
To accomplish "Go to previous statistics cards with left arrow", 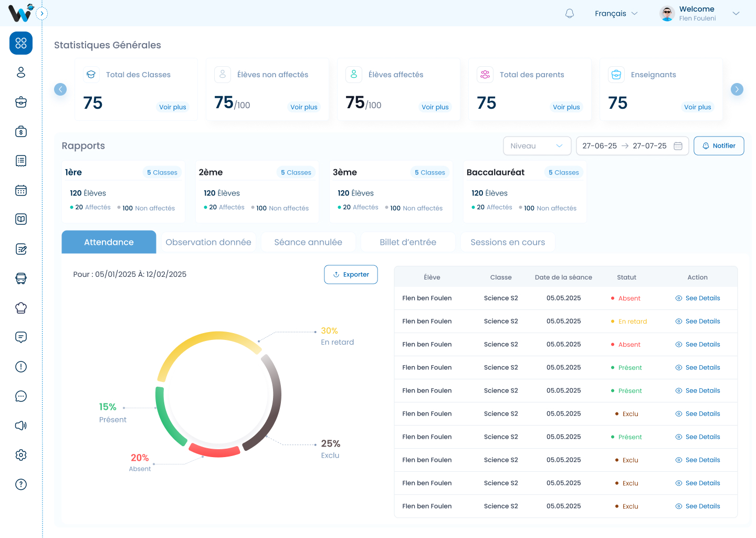I will (60, 89).
